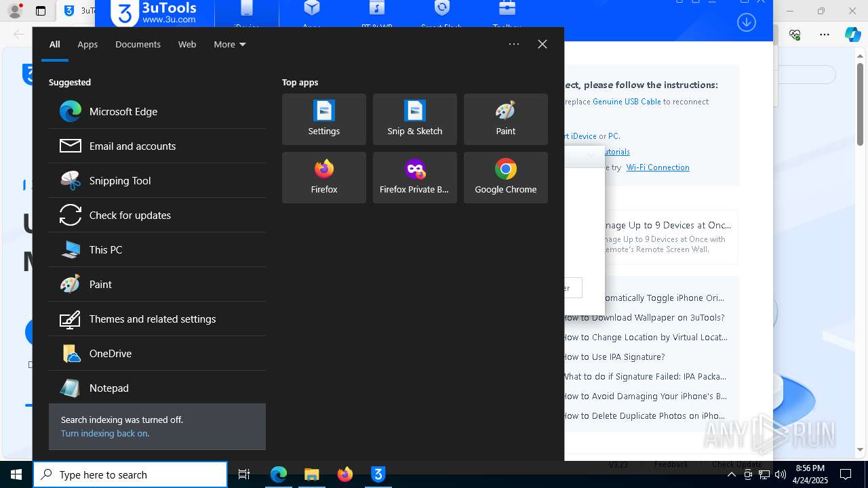
Task: Open How to Download Wallpaper article
Action: pos(644,317)
